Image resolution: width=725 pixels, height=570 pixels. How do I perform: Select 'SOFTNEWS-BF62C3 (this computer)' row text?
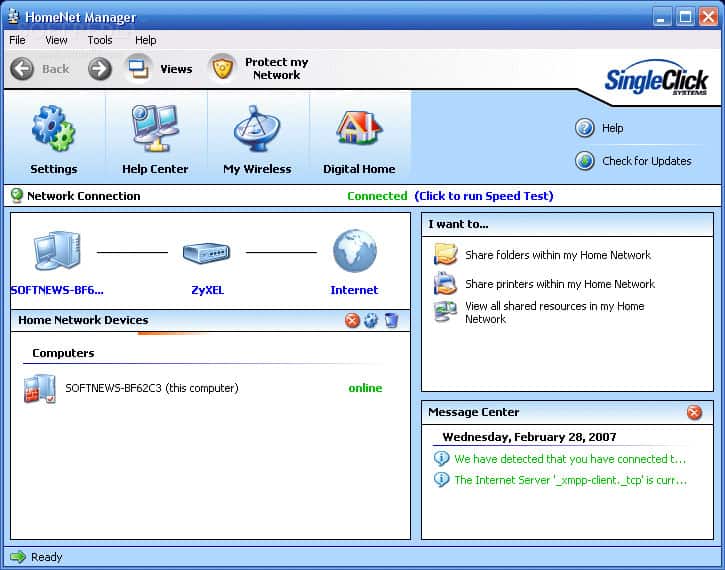(x=152, y=388)
